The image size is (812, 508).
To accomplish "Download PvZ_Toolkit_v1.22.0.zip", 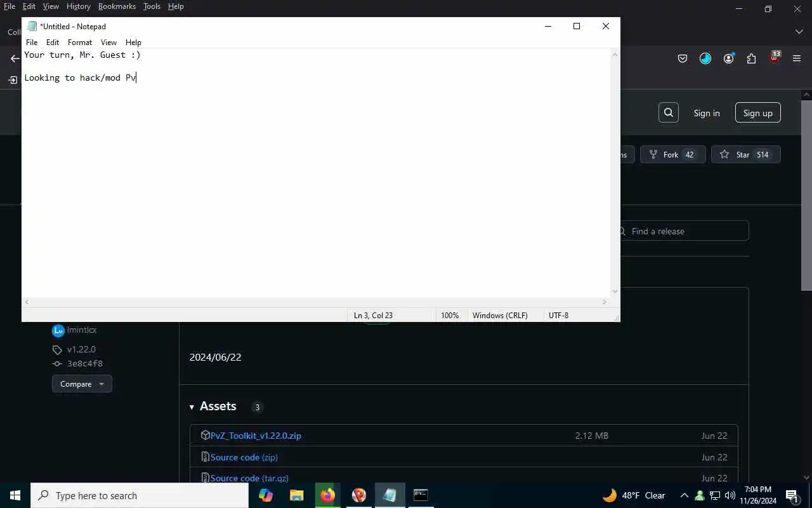I will 256,436.
